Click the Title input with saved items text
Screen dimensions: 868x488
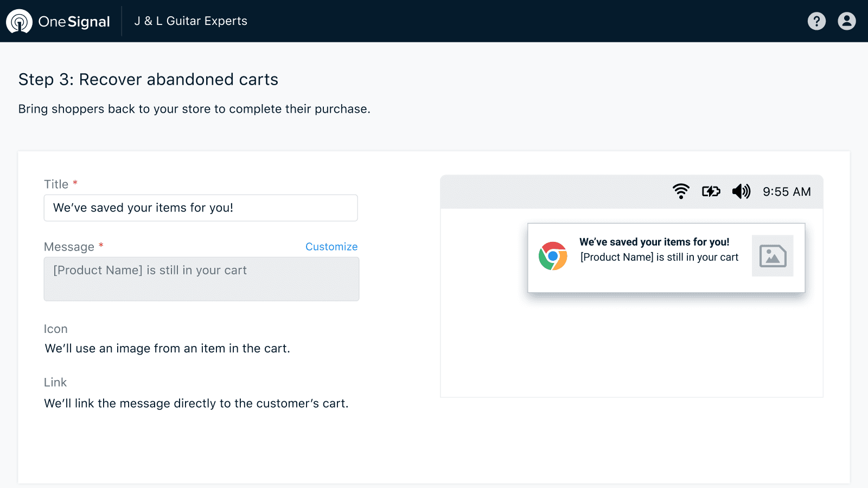pyautogui.click(x=201, y=208)
